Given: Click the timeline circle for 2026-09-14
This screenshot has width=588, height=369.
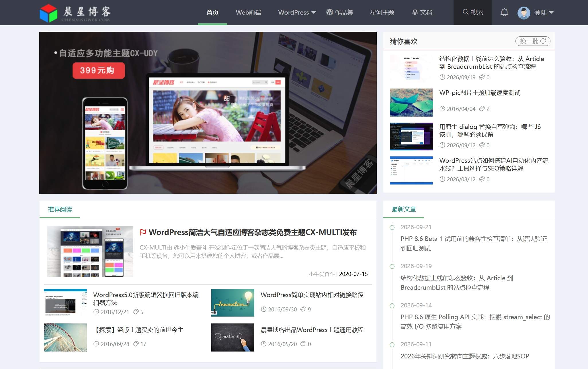Looking at the screenshot, I should tap(392, 306).
